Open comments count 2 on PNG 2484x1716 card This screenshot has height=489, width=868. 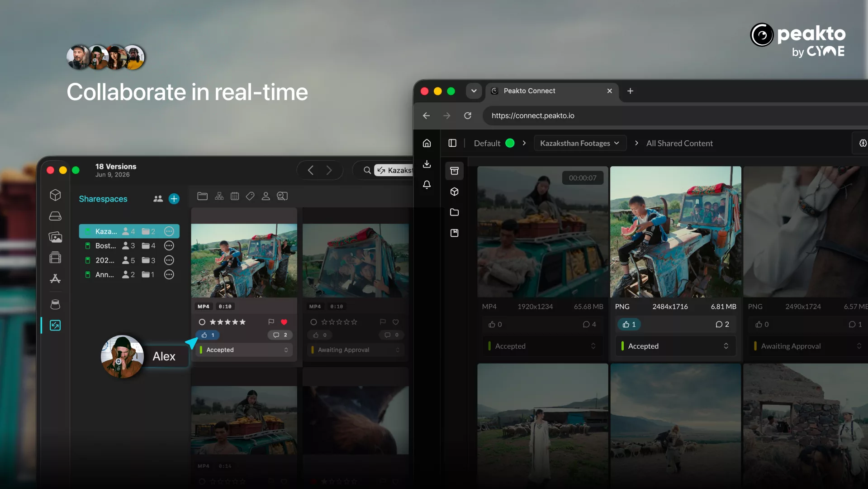pyautogui.click(x=722, y=324)
